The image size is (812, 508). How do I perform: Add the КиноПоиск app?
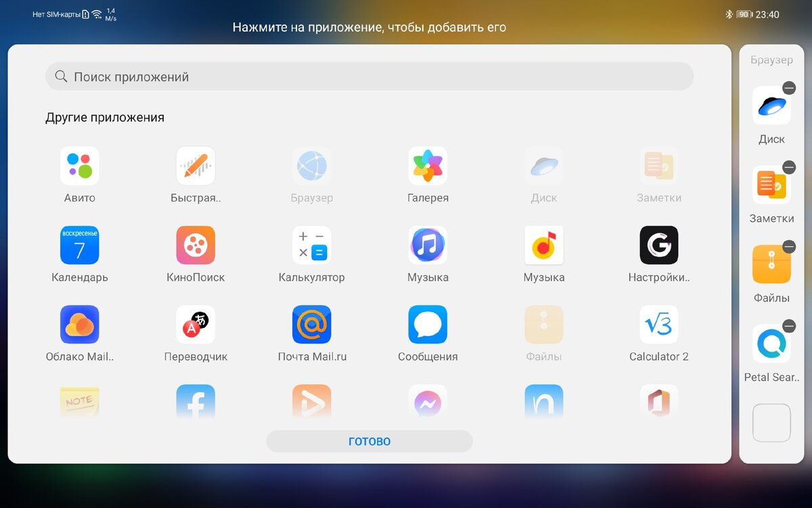196,245
